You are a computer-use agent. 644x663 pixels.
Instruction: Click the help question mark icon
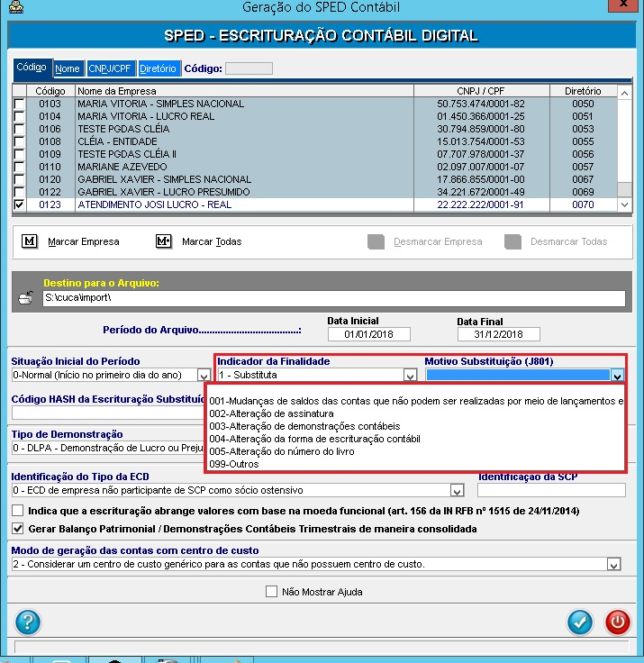[x=28, y=622]
